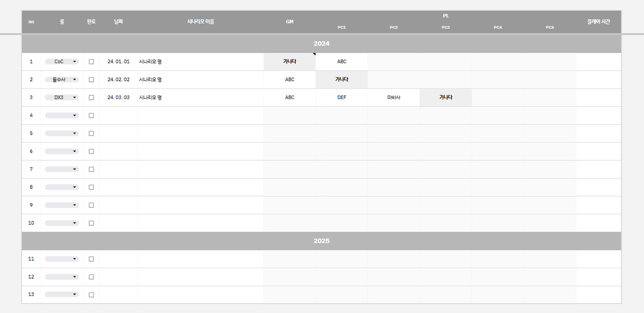Check the completion box in row 7

click(x=91, y=169)
